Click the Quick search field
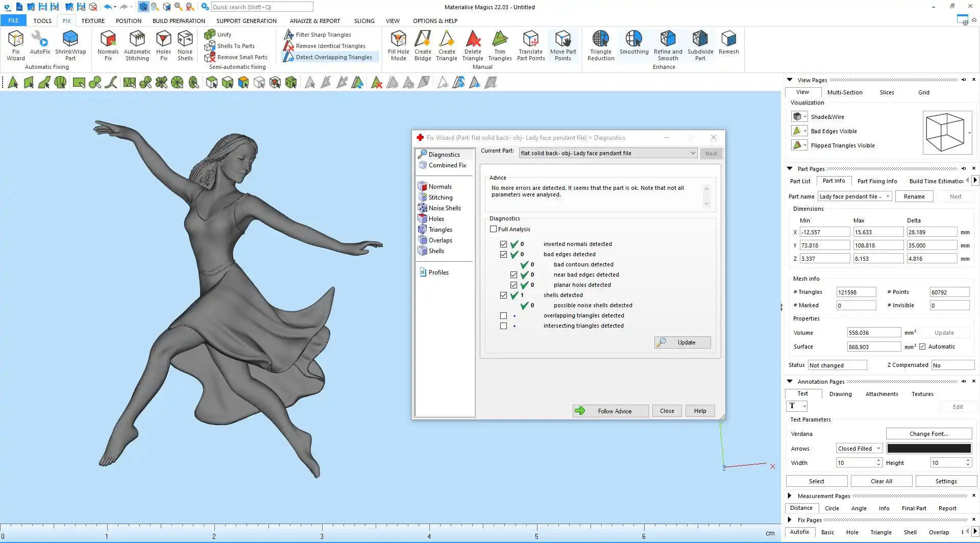980x543 pixels. 262,7
